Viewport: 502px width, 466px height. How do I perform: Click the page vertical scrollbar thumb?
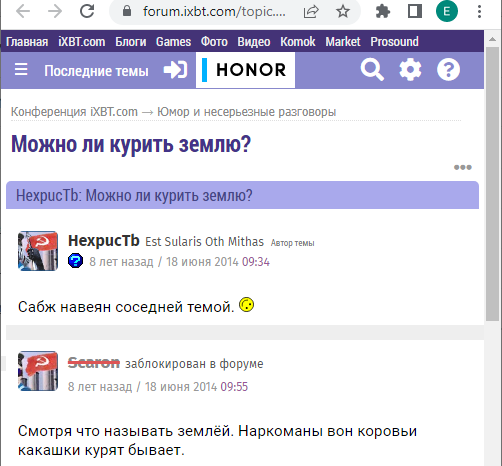point(492,183)
